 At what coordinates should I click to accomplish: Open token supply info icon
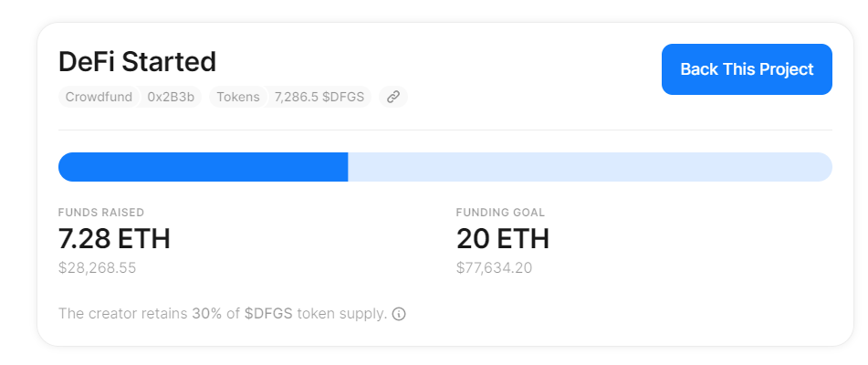click(399, 314)
